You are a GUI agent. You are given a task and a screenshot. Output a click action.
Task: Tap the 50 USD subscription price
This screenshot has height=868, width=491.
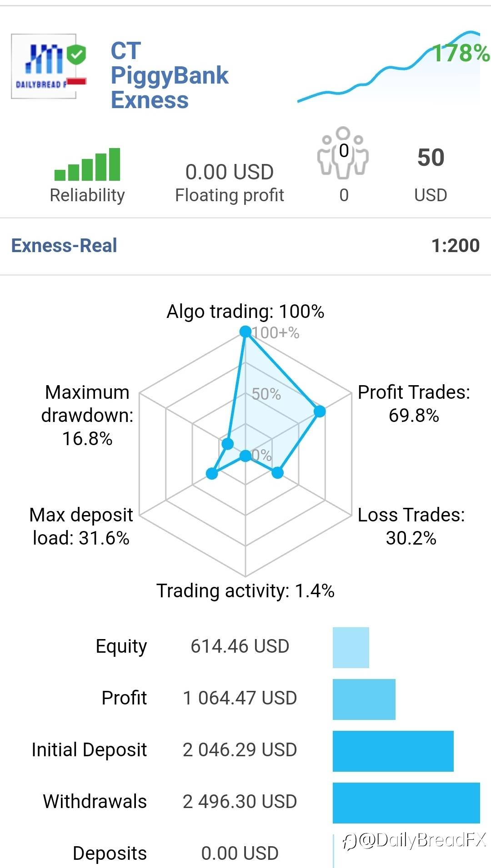point(431,174)
